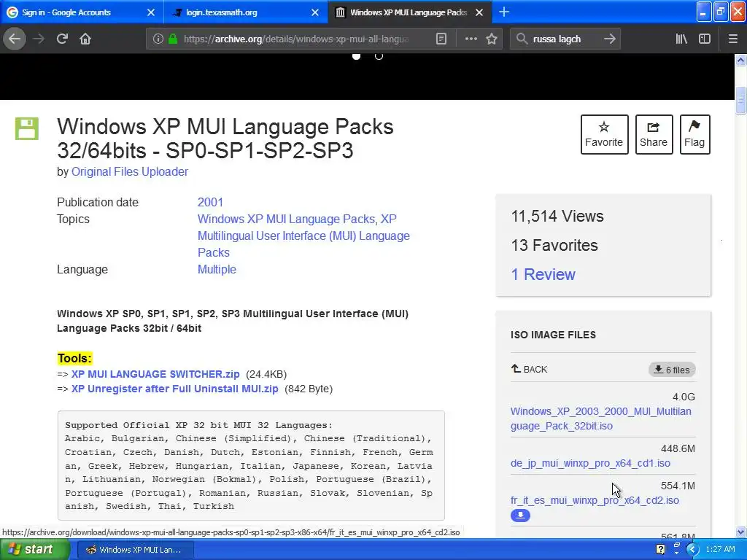Open the Windows XP MUI Language Packs topic
Viewport: 747px width, 560px height.
pyautogui.click(x=287, y=219)
